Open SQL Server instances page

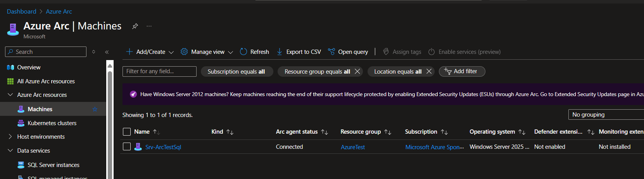click(x=54, y=165)
